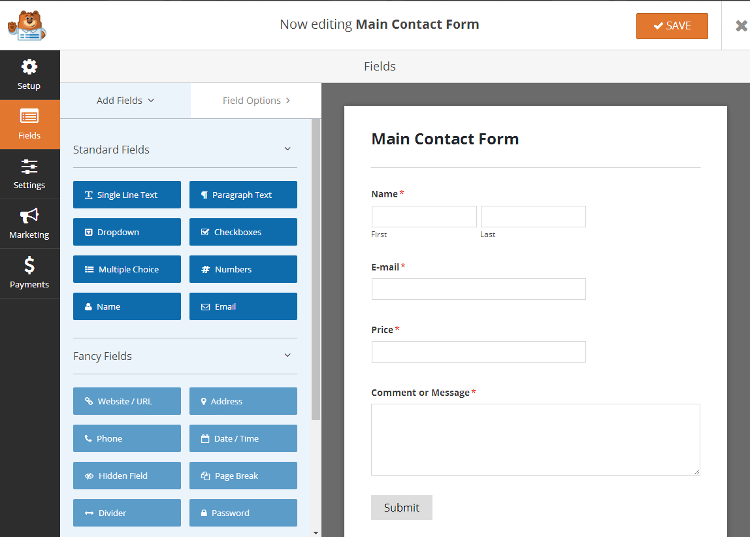Click the Comment or Message textarea

(536, 440)
